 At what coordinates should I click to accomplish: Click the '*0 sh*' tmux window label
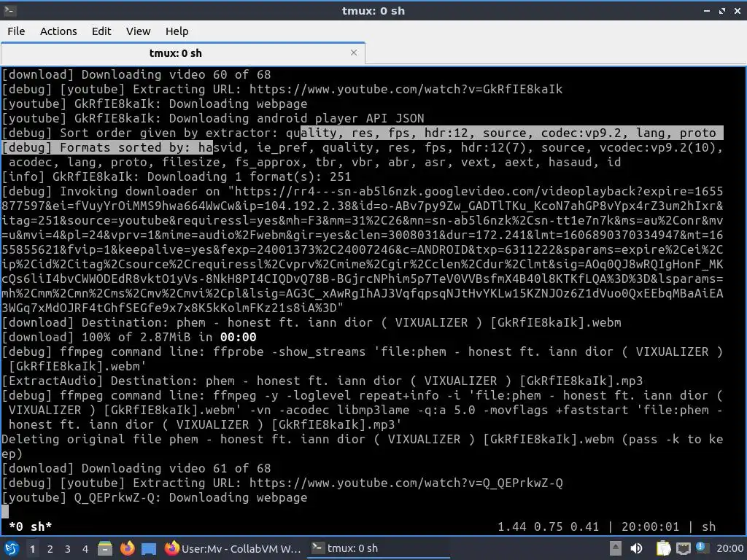pos(31,526)
